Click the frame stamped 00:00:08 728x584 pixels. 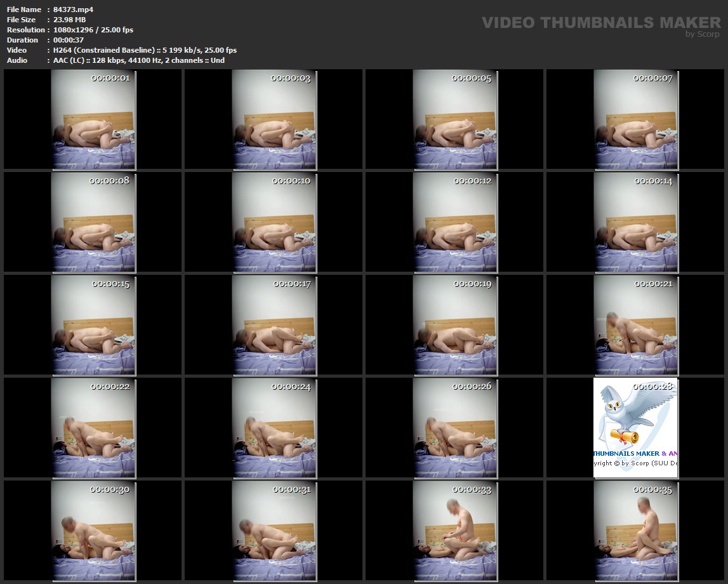[93, 222]
